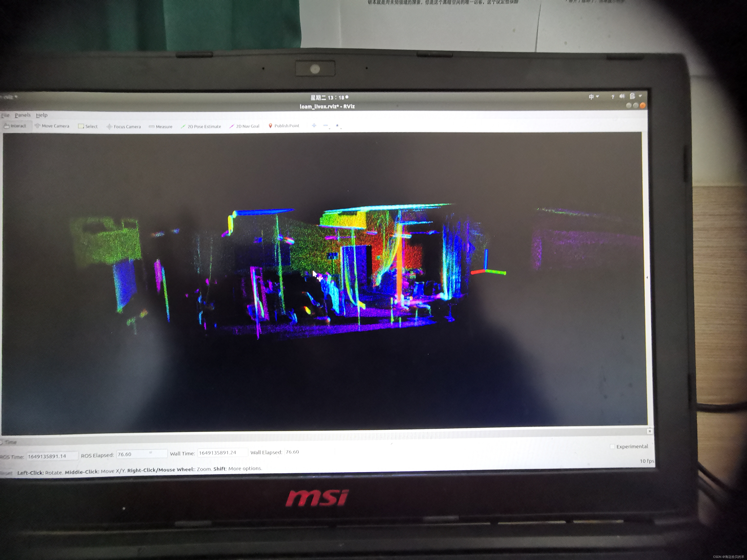Click the Reset button in the status bar

coord(6,473)
